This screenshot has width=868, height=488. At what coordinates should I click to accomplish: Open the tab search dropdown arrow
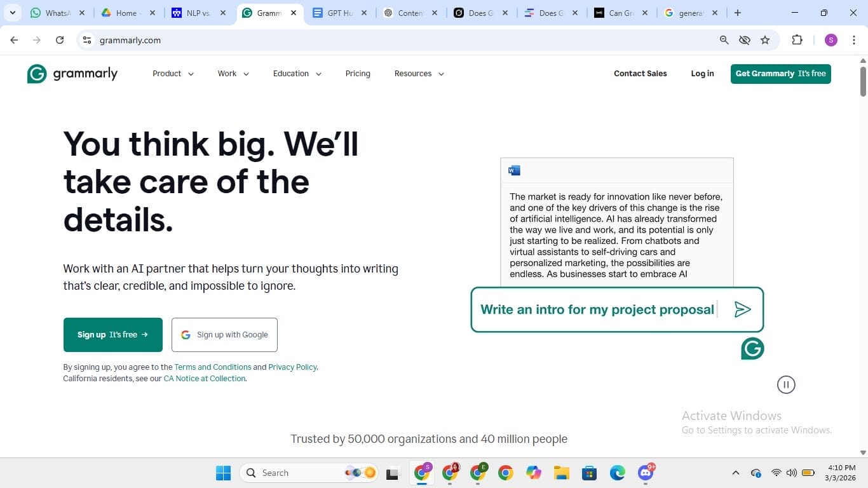pos(12,13)
